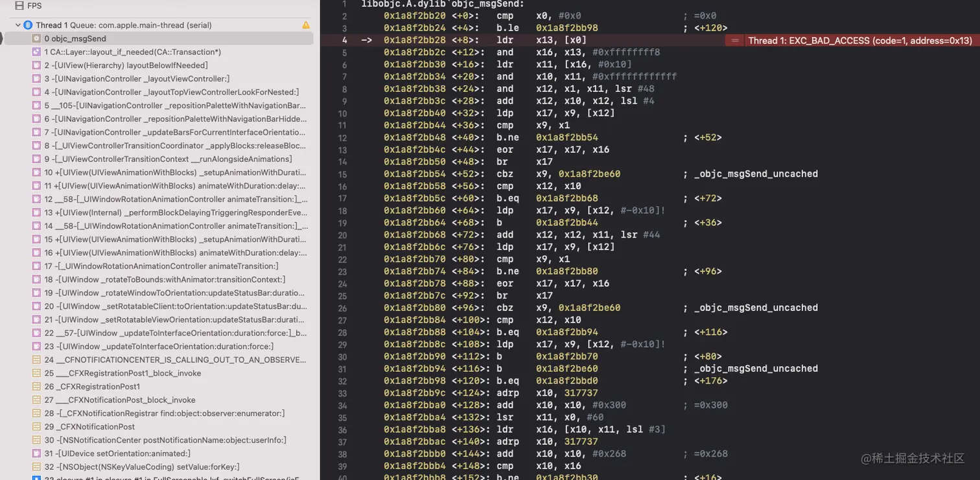This screenshot has height=480, width=980.
Task: Collapse the Thread 1 disclosure arrow
Action: click(18, 25)
